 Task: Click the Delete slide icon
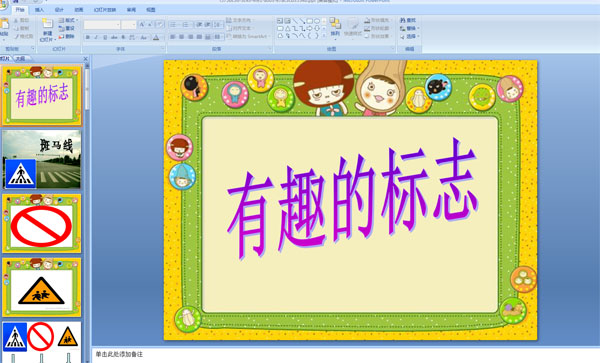61,36
